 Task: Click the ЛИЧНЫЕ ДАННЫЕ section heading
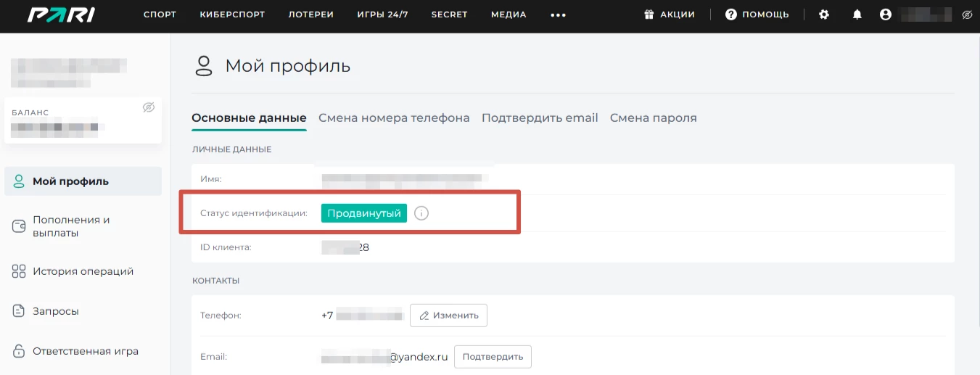231,149
